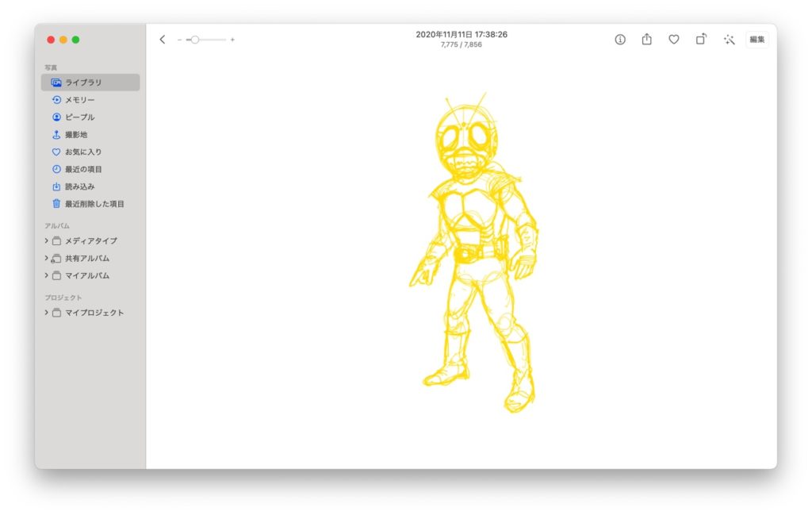This screenshot has height=515, width=812.
Task: Minimize the Photos window
Action: pos(63,40)
